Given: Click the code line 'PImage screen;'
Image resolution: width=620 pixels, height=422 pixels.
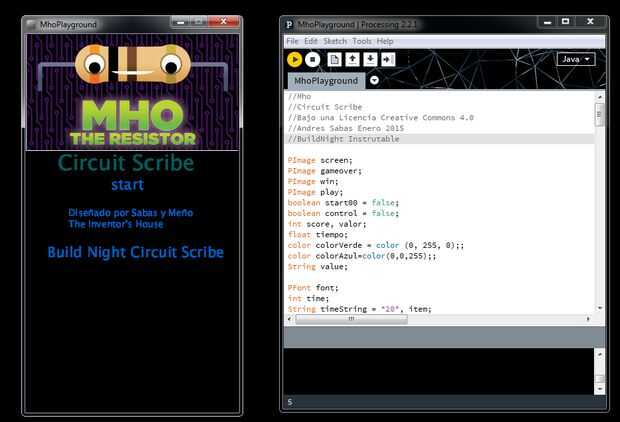Looking at the screenshot, I should (319, 160).
